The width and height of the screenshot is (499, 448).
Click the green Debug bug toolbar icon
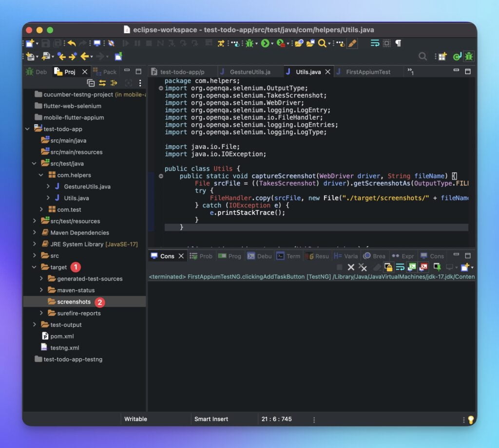click(x=249, y=43)
